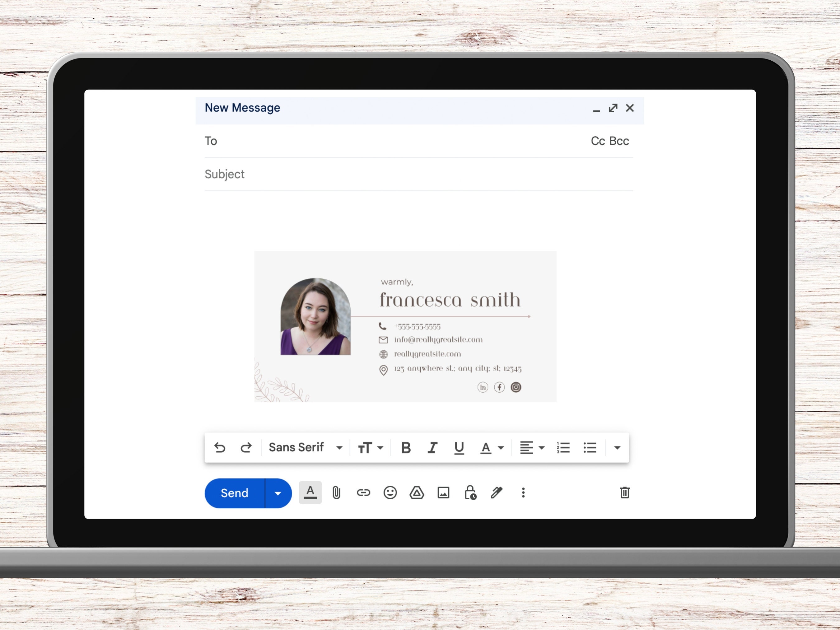
Task: Toggle italic formatting
Action: pos(432,447)
